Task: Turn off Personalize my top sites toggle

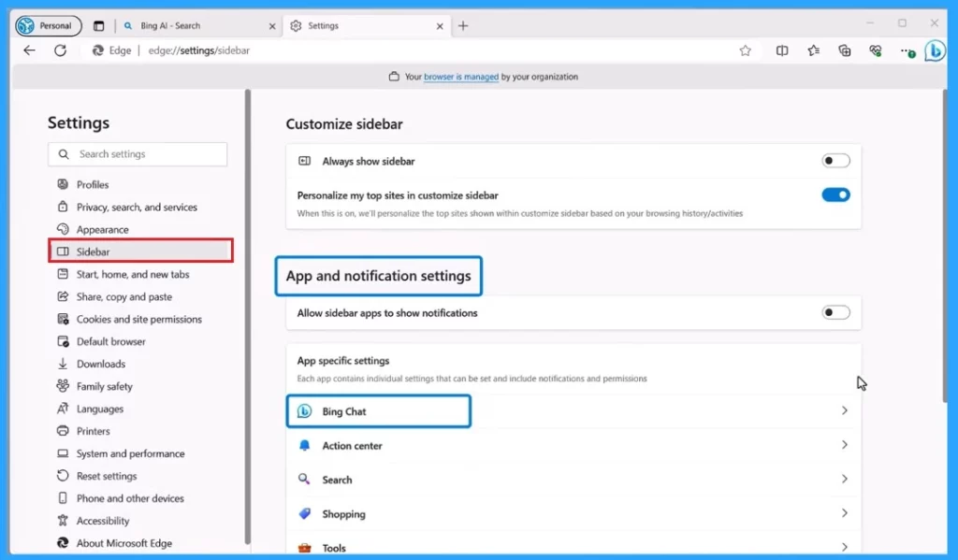Action: pyautogui.click(x=835, y=194)
